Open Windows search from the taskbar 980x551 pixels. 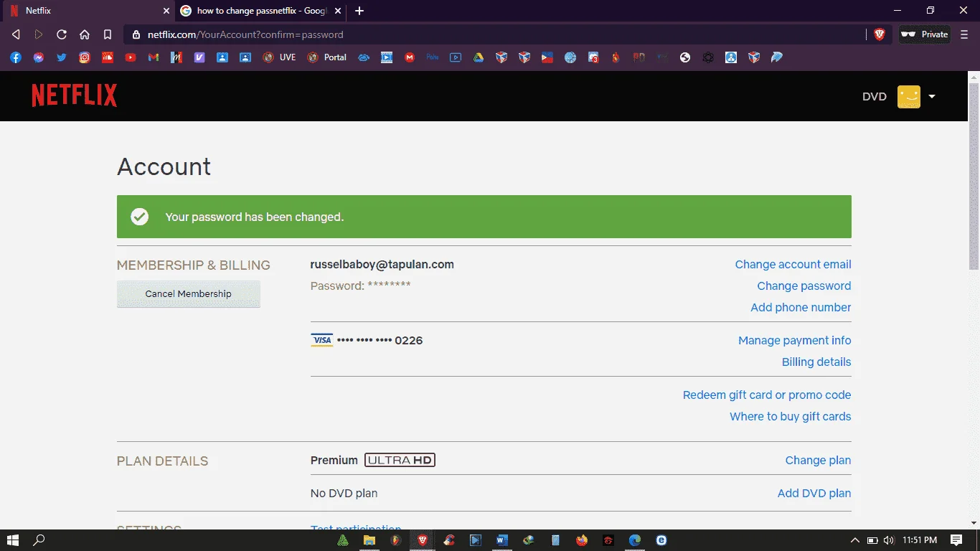(x=39, y=540)
